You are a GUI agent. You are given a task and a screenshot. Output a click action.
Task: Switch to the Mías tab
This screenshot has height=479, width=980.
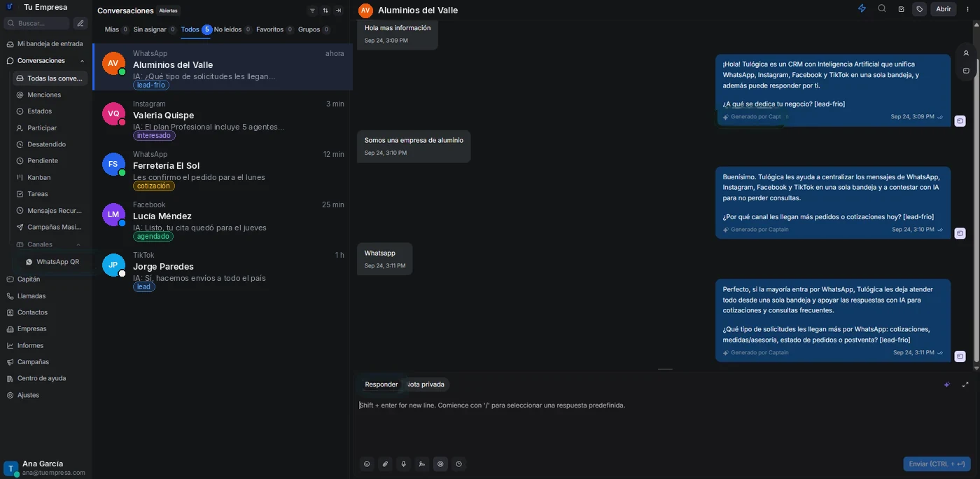tap(116, 29)
